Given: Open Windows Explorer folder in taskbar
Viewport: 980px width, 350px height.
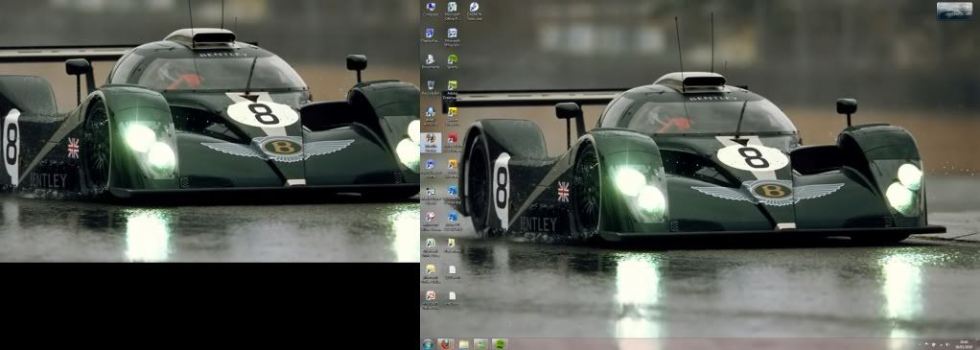Looking at the screenshot, I should click(x=463, y=344).
